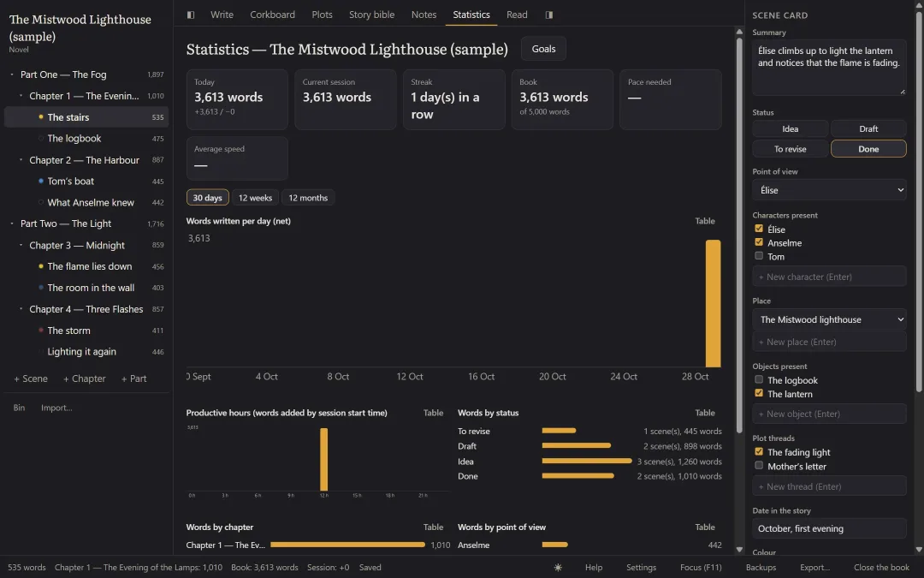Viewport: 924px width, 578px height.
Task: Go to the Write tab
Action: tap(222, 15)
